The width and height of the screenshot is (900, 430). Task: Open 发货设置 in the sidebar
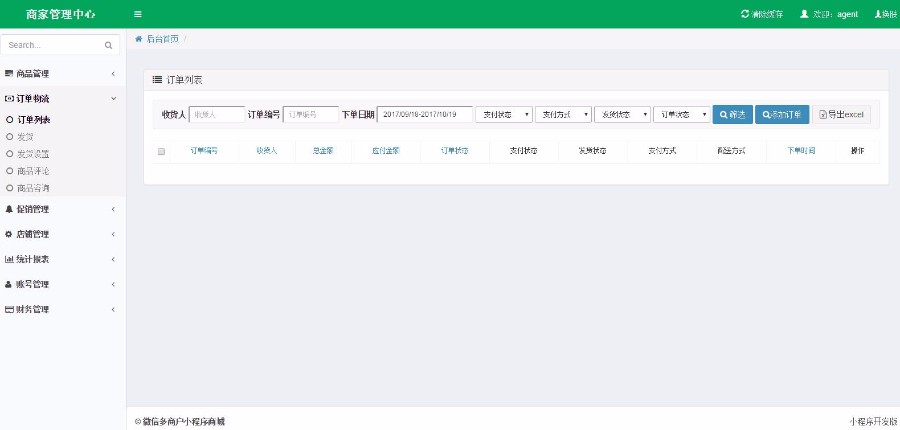click(x=33, y=154)
